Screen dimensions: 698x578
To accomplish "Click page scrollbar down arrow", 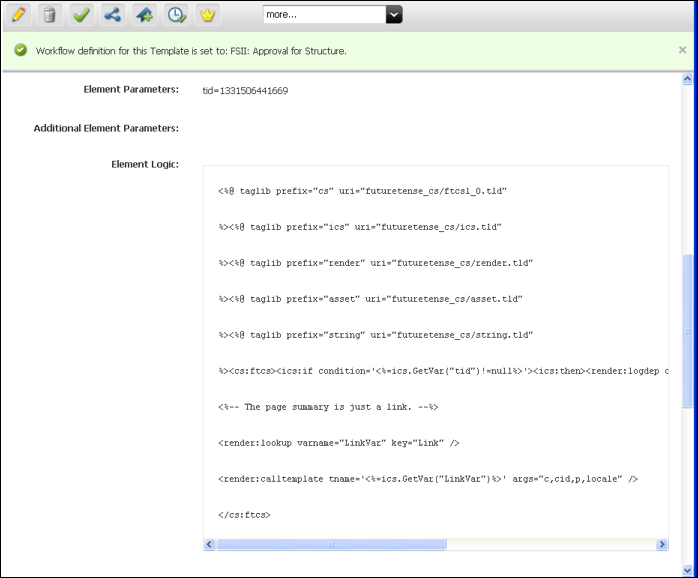I will [687, 570].
